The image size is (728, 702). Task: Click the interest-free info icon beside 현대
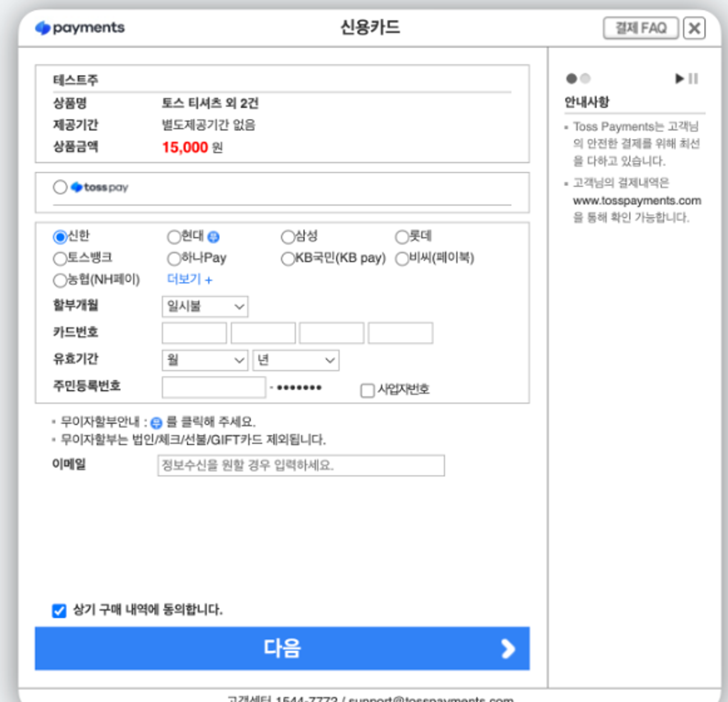click(213, 237)
